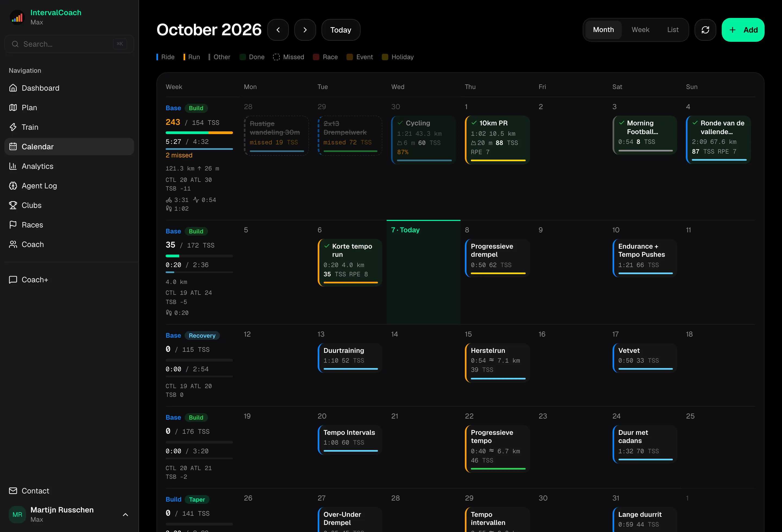
Task: Focus the Search input field
Action: [69, 44]
